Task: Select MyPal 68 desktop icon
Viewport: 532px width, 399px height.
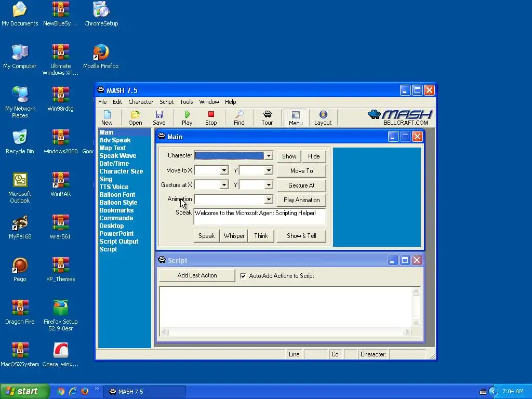Action: pos(20,227)
